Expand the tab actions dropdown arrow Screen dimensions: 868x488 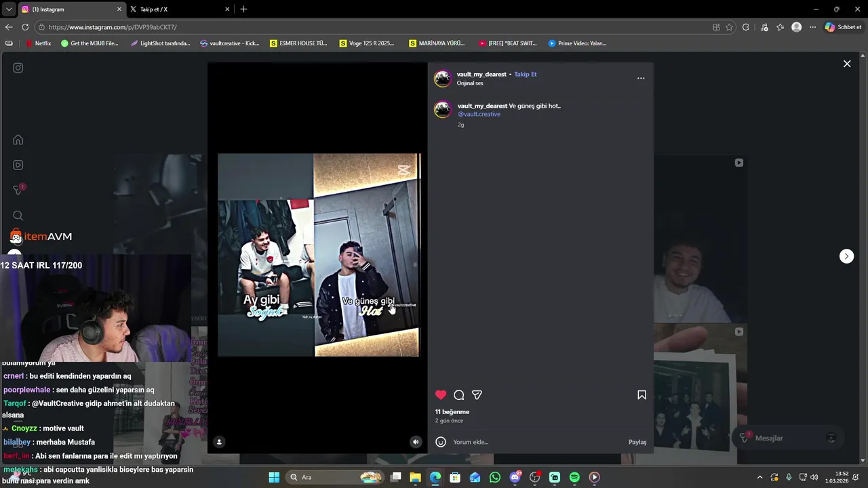[9, 9]
